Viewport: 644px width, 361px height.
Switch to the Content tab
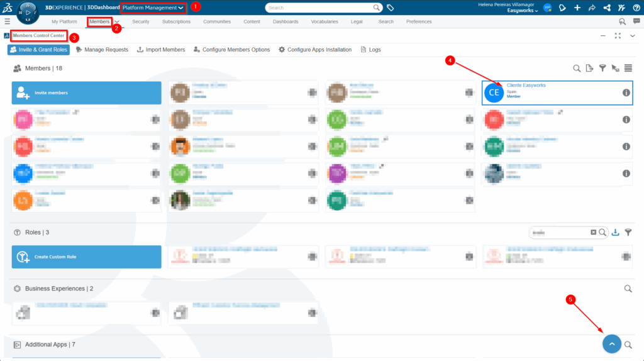pos(252,21)
